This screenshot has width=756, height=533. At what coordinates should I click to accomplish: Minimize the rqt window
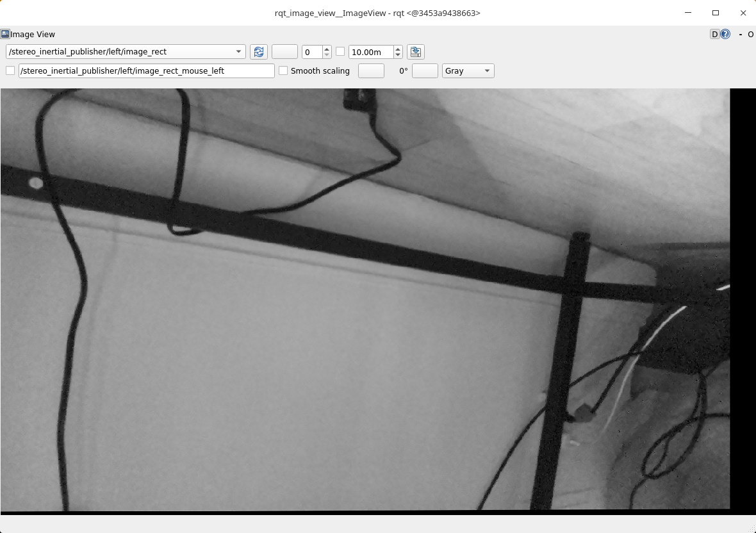tap(688, 13)
